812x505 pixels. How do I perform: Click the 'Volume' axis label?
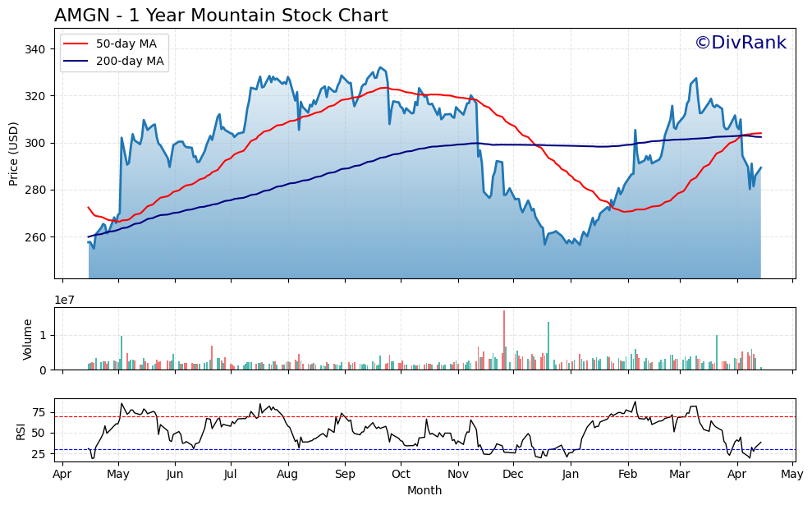(27, 339)
